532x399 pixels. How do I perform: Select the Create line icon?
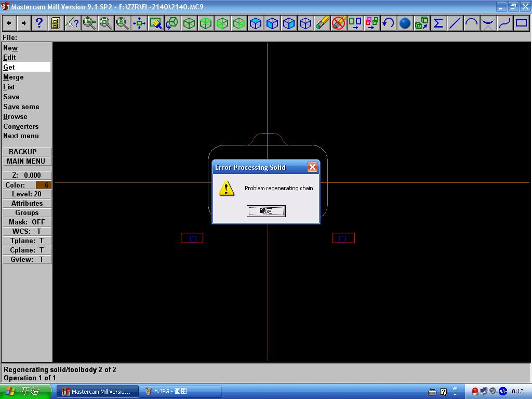tap(455, 23)
